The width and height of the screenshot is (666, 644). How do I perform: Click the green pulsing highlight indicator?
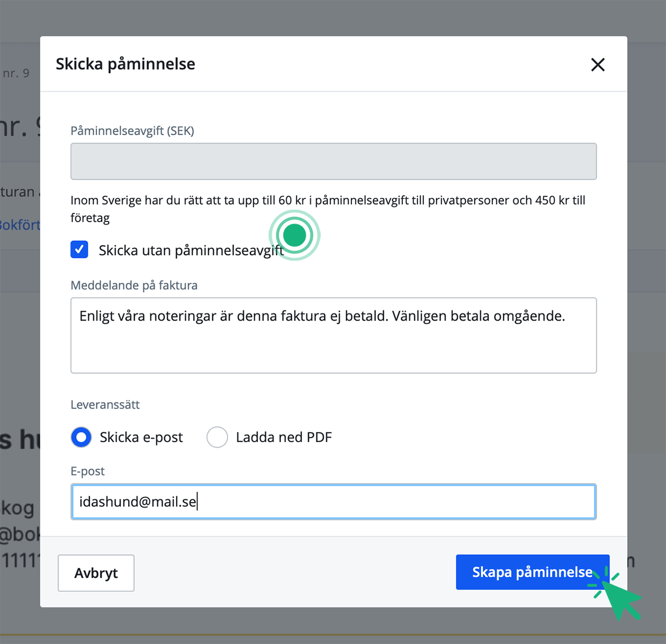point(295,235)
